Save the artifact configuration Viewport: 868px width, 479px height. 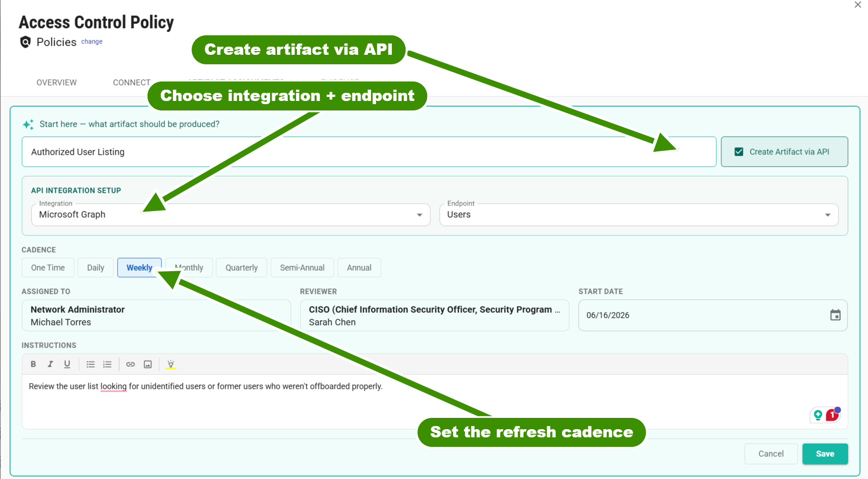click(825, 454)
